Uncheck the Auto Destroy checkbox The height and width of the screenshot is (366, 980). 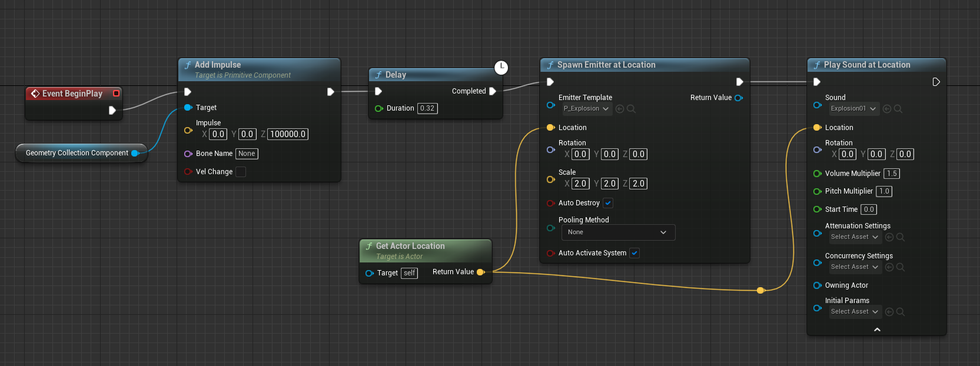pyautogui.click(x=608, y=203)
